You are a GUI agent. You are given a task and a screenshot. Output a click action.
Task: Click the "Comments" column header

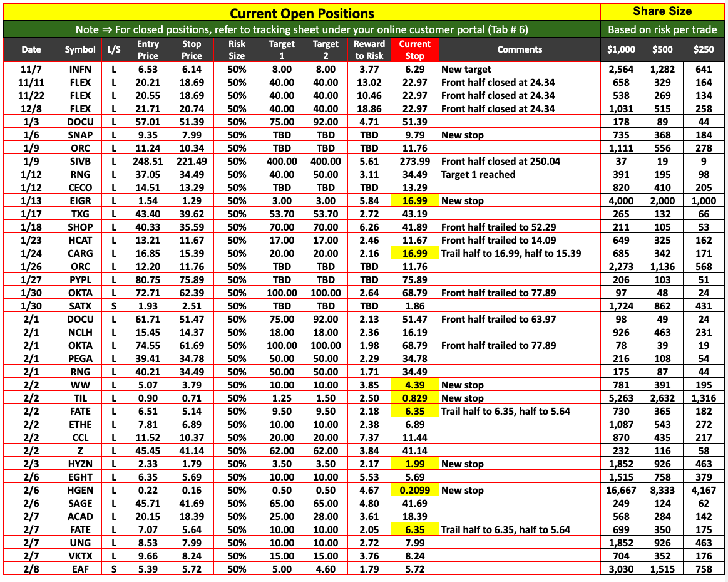point(519,49)
